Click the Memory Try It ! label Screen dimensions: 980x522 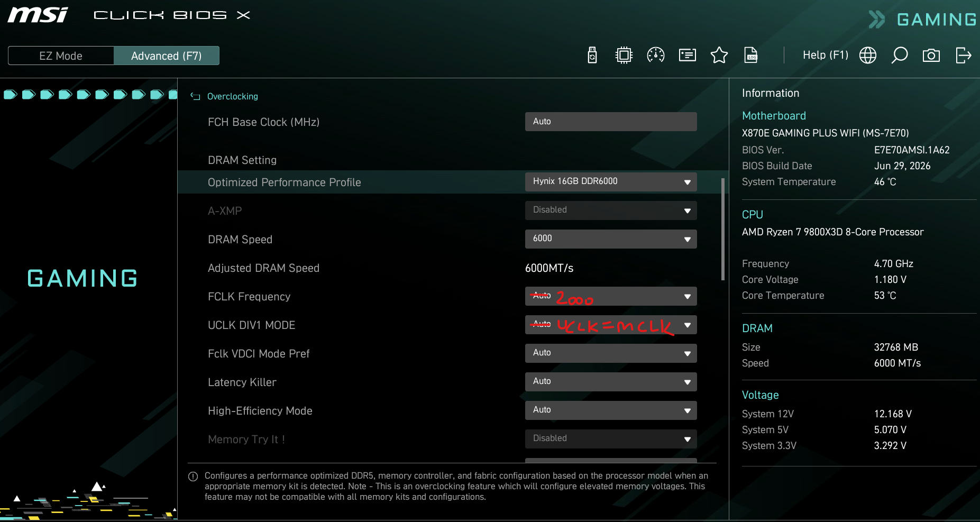246,439
